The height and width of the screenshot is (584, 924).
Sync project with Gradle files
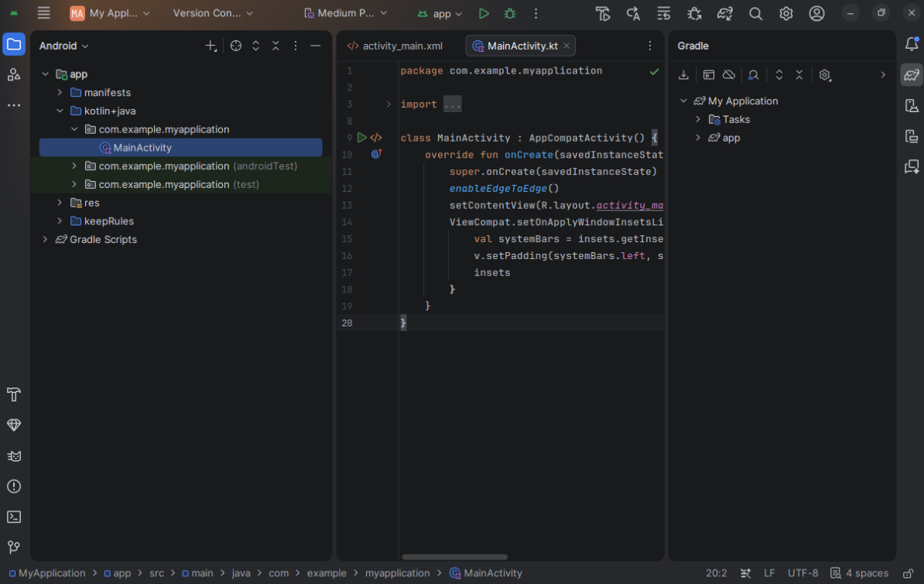(725, 13)
